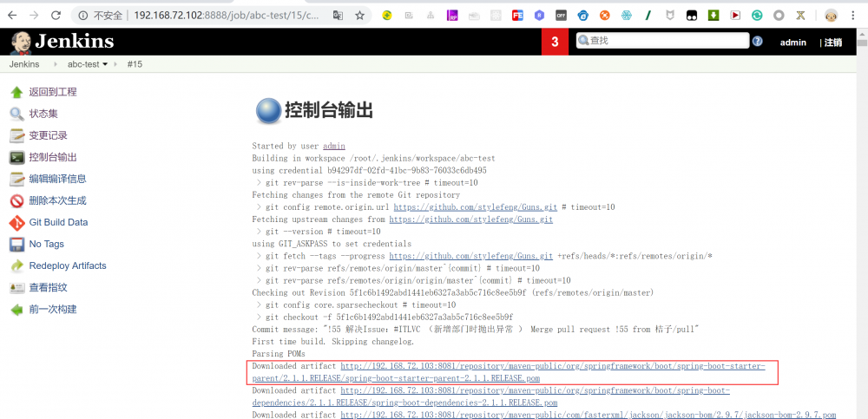Click the terminal icon for 控制台输出
Image resolution: width=868 pixels, height=419 pixels.
[x=16, y=157]
